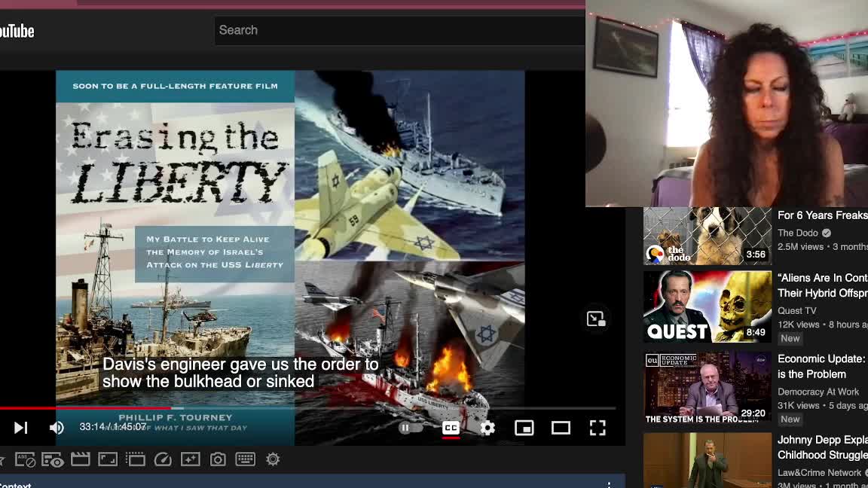Viewport: 868px width, 488px height.
Task: Enter fullscreen mode
Action: pos(598,428)
